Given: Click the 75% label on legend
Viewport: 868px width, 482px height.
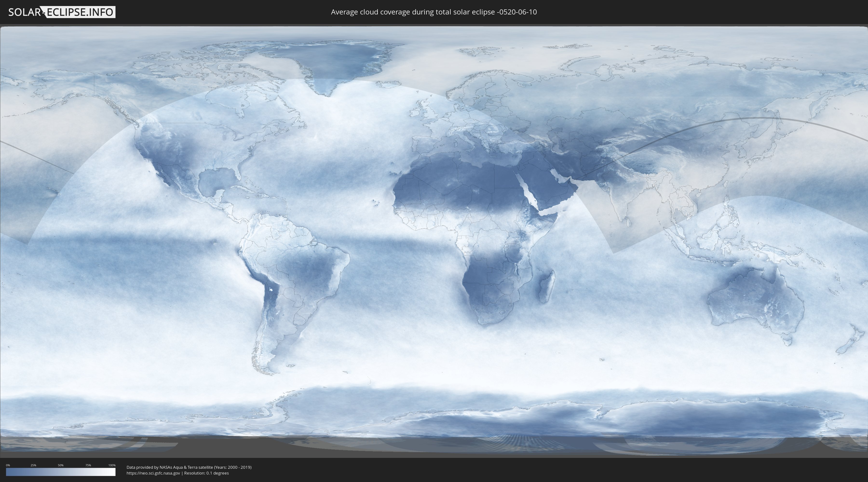Looking at the screenshot, I should (88, 465).
